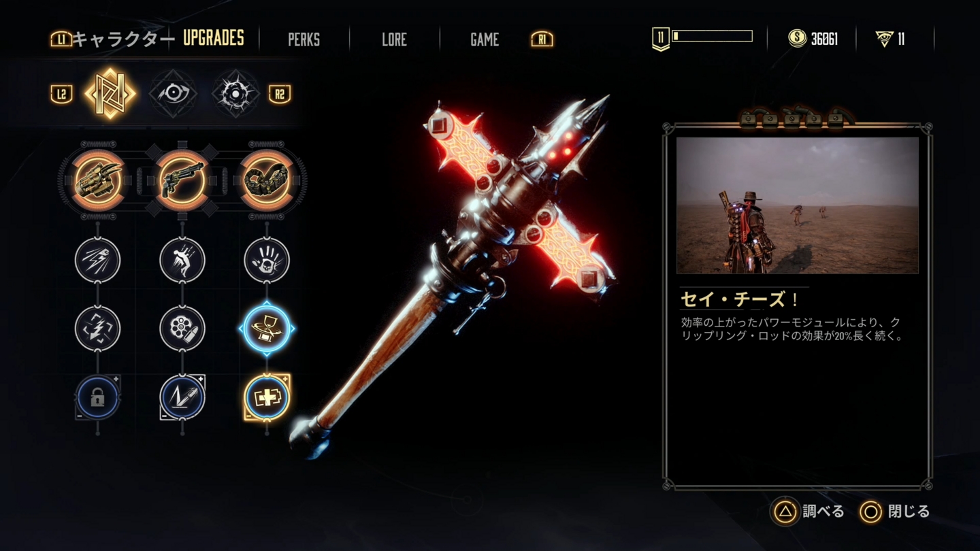Select the blue-highlighted rod upgrade node
Screen dimensions: 980x551
pos(267,329)
